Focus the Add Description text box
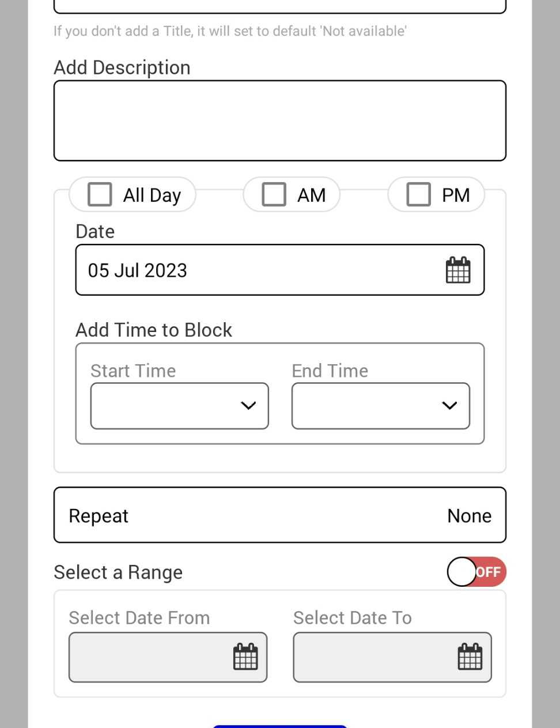560x728 pixels. pos(279,120)
